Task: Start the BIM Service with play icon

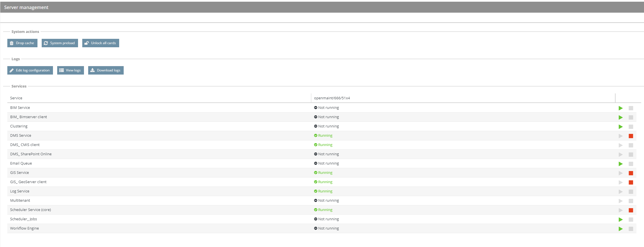Action: coord(620,108)
